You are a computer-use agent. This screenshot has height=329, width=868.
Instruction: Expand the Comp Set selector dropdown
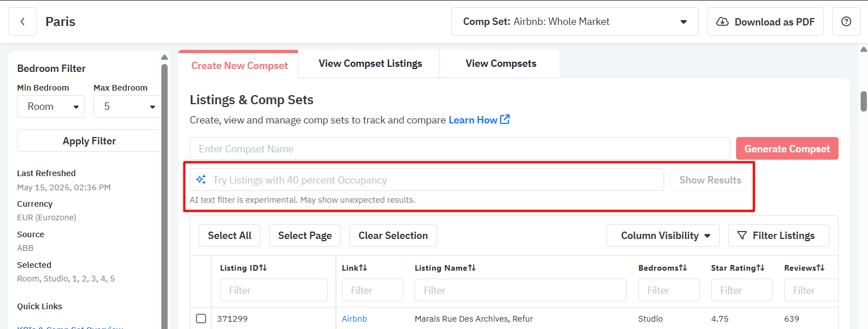tap(575, 22)
